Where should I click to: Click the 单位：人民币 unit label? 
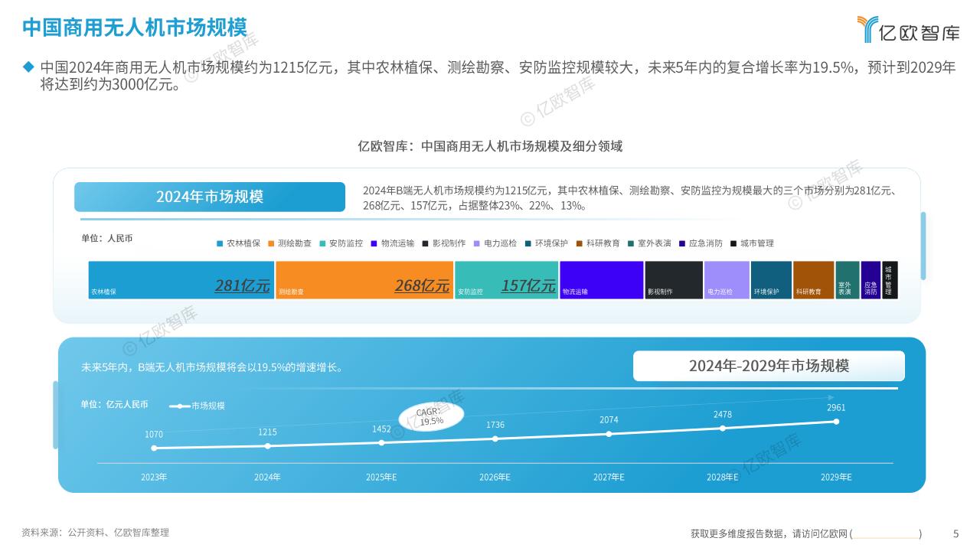[107, 239]
